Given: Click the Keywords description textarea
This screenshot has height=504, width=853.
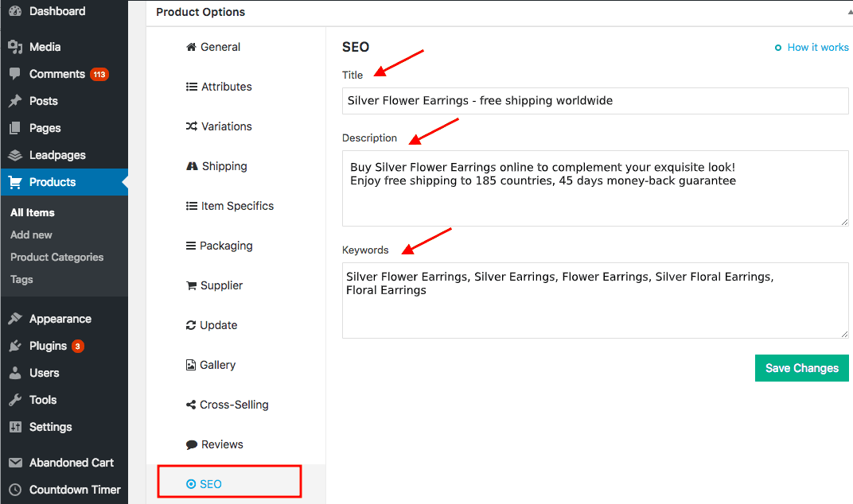Looking at the screenshot, I should point(594,300).
